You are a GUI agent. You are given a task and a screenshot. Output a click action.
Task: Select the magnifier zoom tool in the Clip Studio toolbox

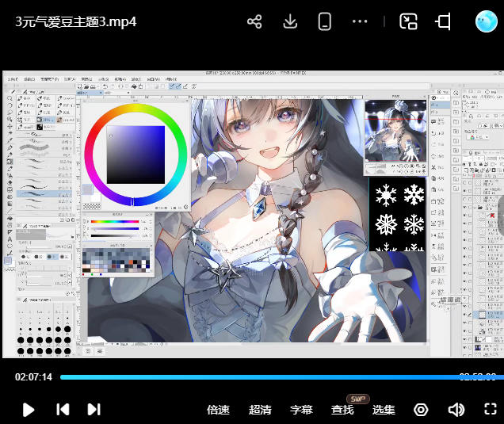(x=10, y=98)
